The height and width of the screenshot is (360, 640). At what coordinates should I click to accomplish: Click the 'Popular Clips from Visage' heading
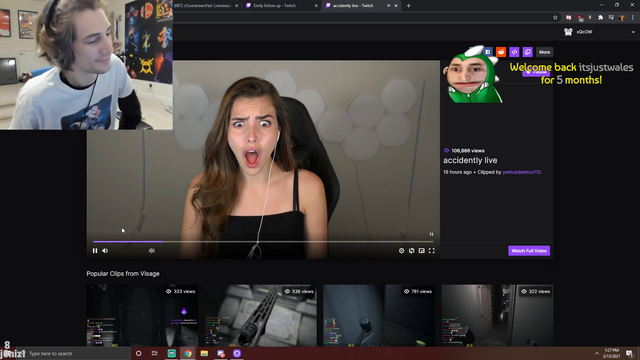tap(123, 273)
